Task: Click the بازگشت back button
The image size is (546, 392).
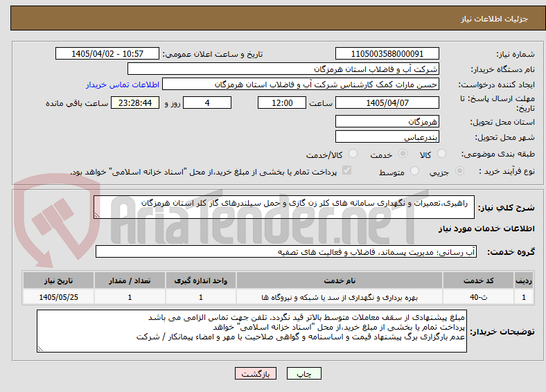Action: (256, 373)
